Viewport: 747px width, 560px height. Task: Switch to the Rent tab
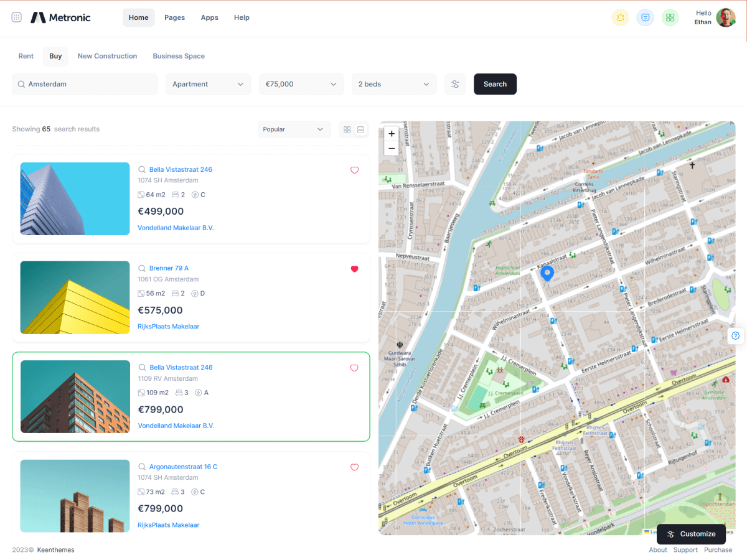click(x=26, y=56)
